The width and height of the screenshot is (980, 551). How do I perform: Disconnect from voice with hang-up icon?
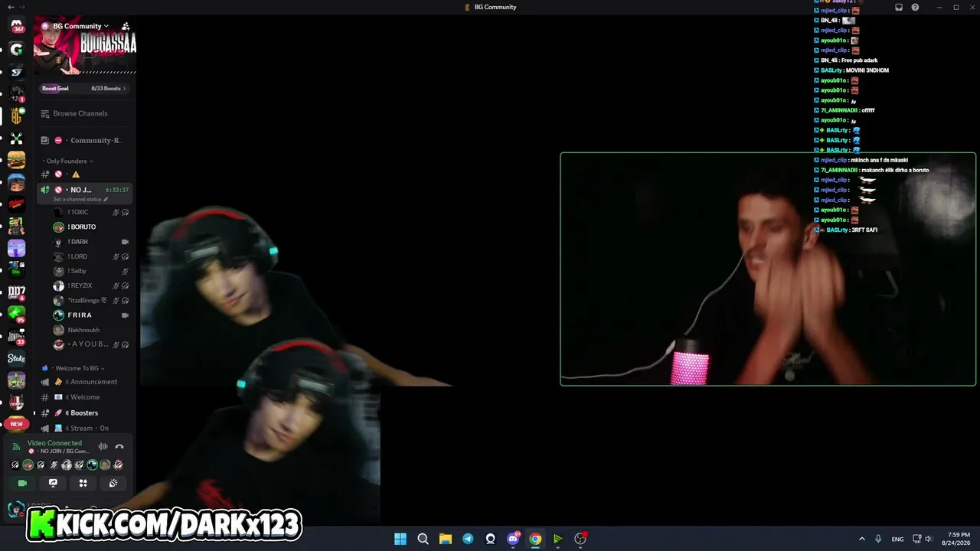(x=119, y=446)
